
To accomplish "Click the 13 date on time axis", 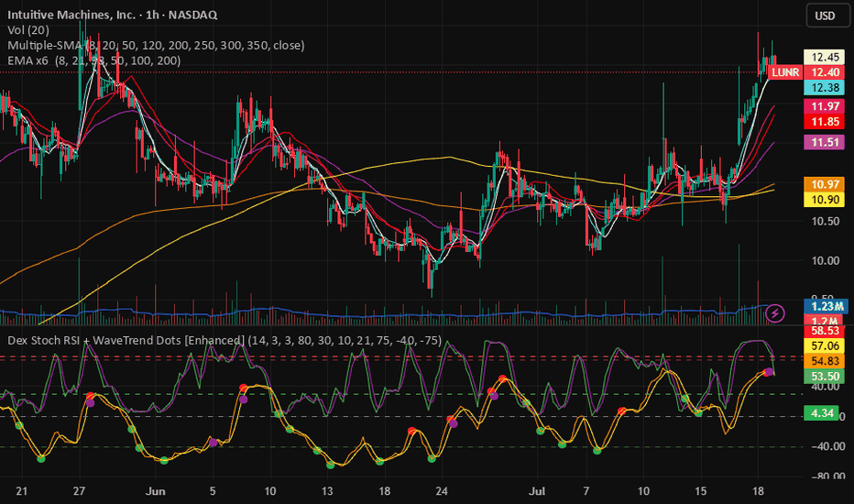I will point(327,491).
